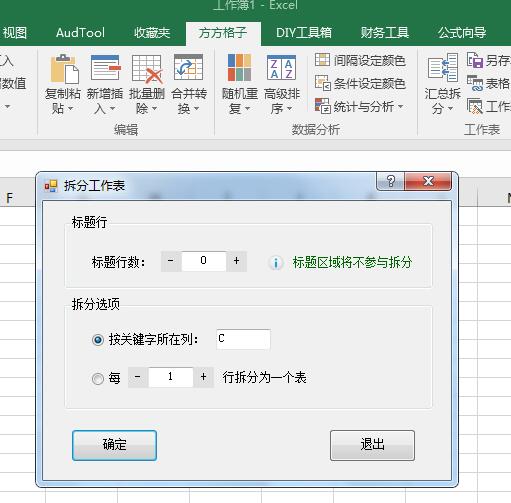This screenshot has width=511, height=503.
Task: Click the 随机重复 colored grid icon
Action: click(x=239, y=68)
